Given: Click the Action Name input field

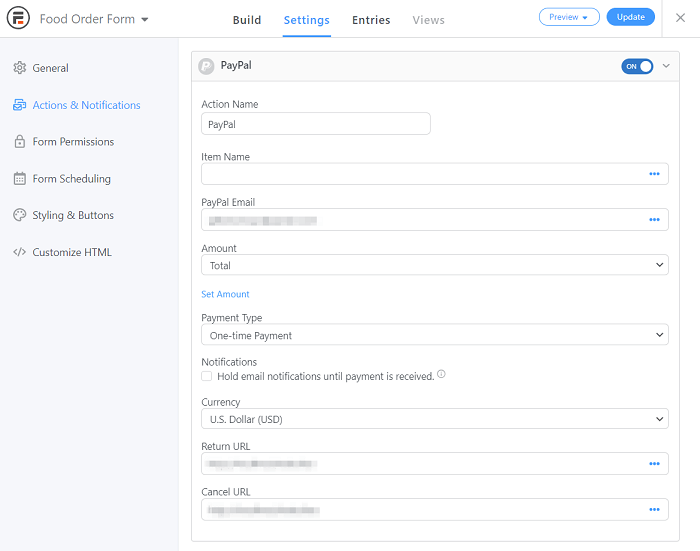Looking at the screenshot, I should coord(316,124).
